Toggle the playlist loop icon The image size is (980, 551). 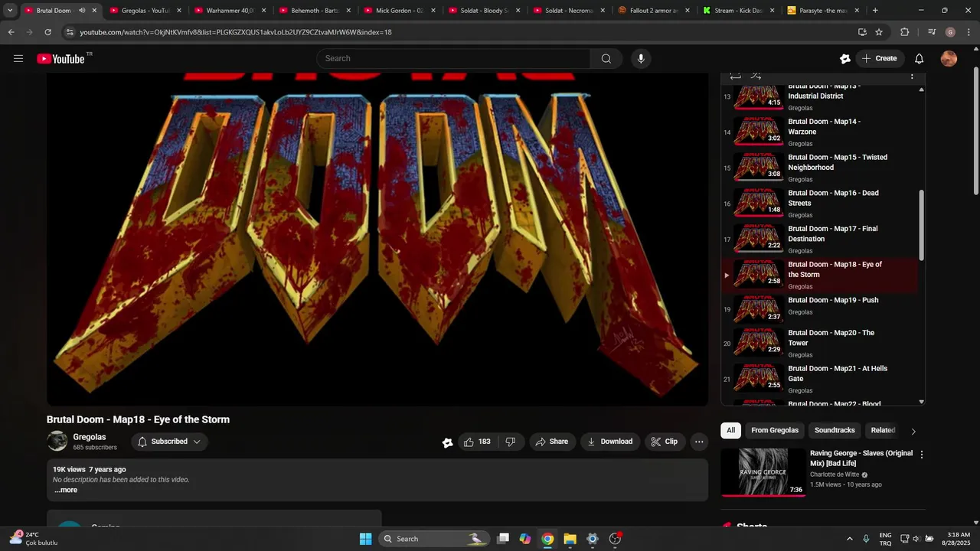[x=735, y=75]
